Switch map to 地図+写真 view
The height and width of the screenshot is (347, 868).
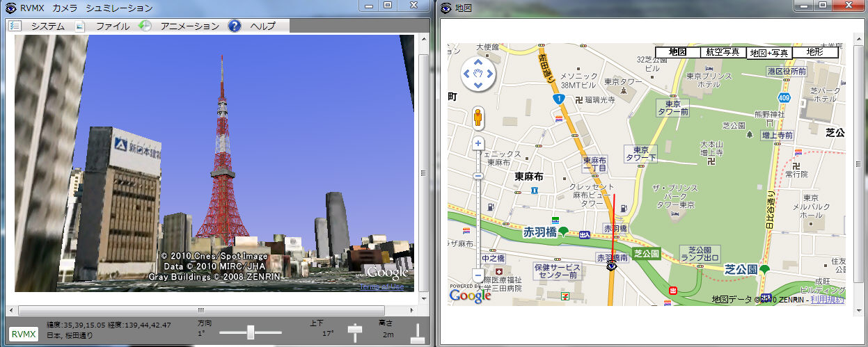click(768, 53)
